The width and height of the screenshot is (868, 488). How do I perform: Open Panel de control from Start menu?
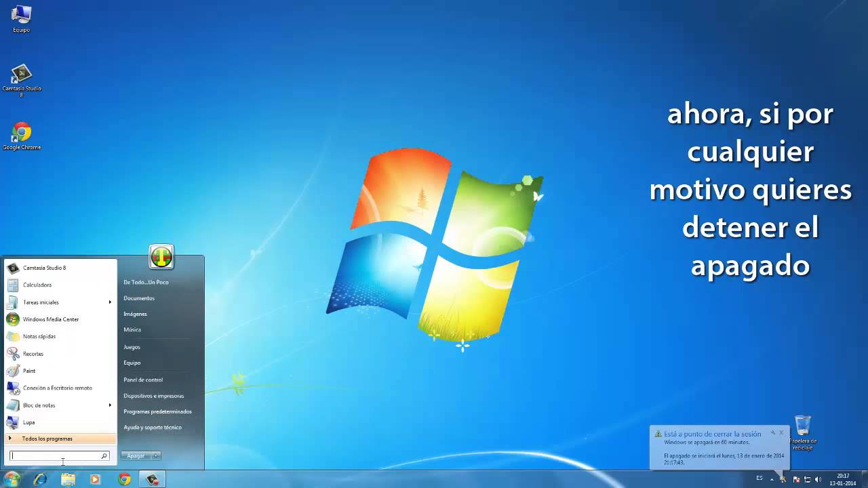pos(143,380)
